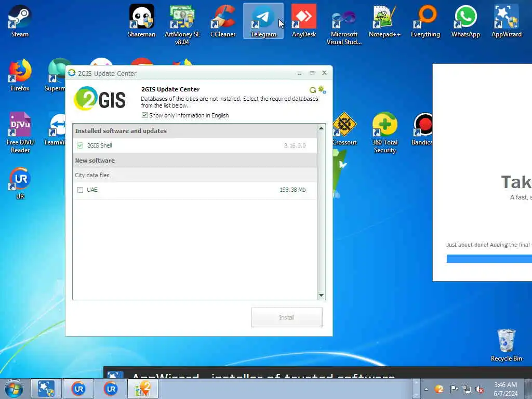Select the Bandicam desktop icon
The width and height of the screenshot is (532, 399).
[x=422, y=129]
